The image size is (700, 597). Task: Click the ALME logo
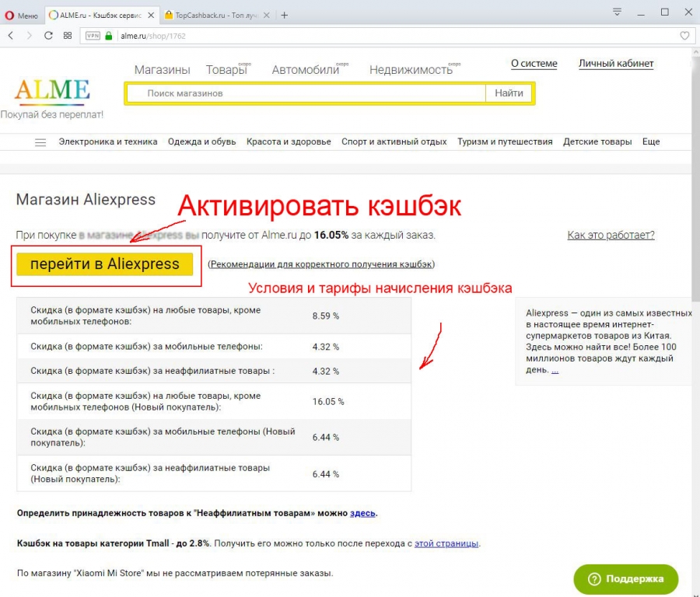[52, 91]
